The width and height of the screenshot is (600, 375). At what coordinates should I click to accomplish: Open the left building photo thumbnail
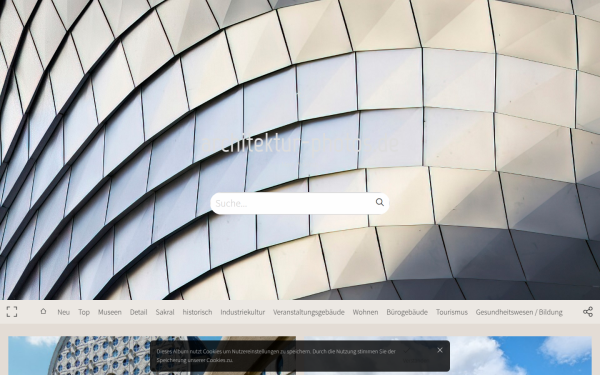coord(152,355)
